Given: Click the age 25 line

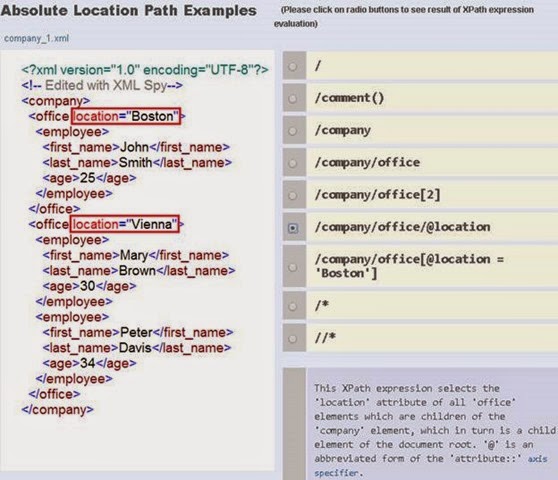Looking at the screenshot, I should pyautogui.click(x=89, y=178).
